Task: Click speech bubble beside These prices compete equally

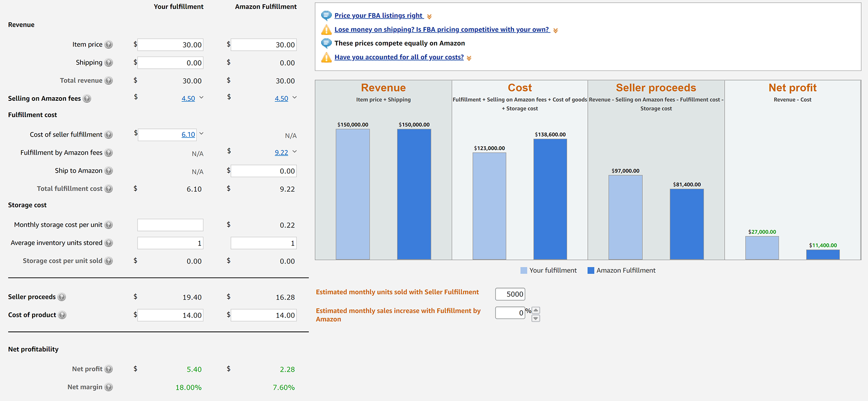Action: 326,43
